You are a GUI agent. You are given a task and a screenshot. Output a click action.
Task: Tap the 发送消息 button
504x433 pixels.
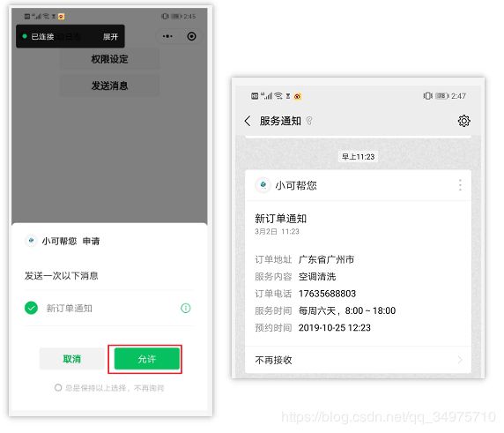click(x=109, y=86)
